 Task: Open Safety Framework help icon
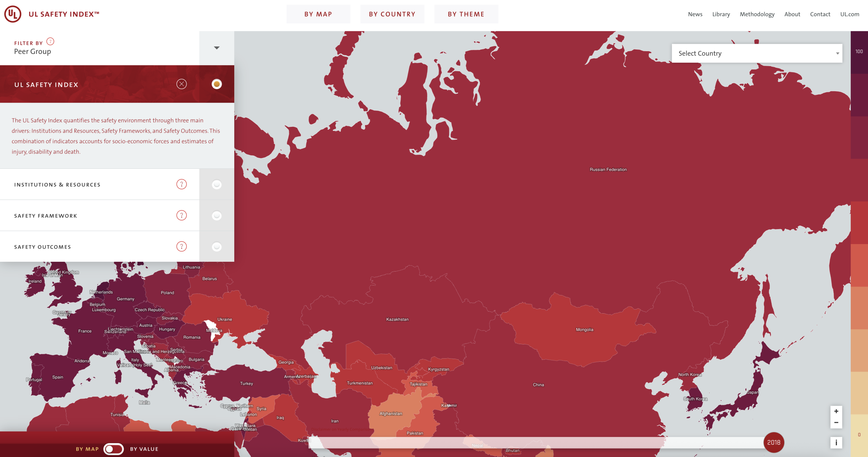click(x=181, y=215)
